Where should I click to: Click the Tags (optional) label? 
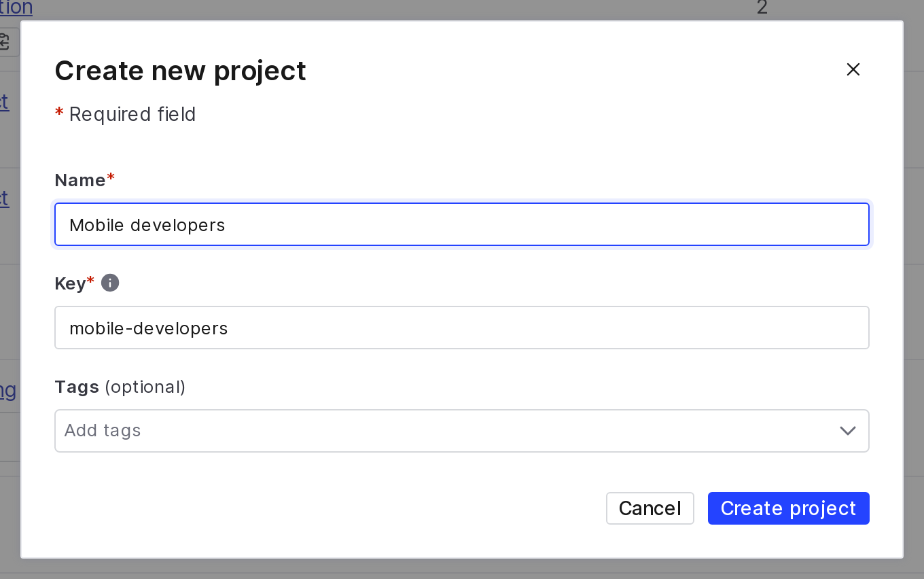(120, 387)
